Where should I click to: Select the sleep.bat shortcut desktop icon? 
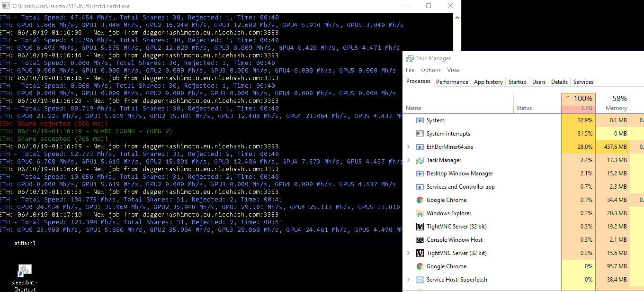pyautogui.click(x=25, y=278)
